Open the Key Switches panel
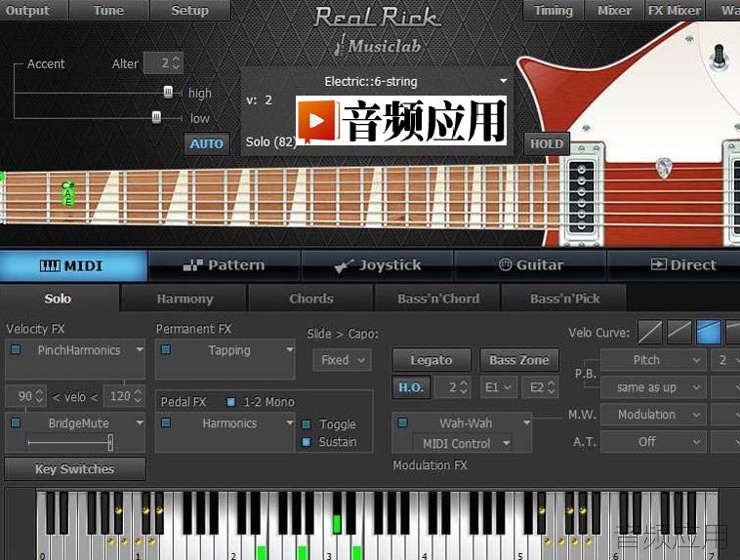 (x=75, y=468)
